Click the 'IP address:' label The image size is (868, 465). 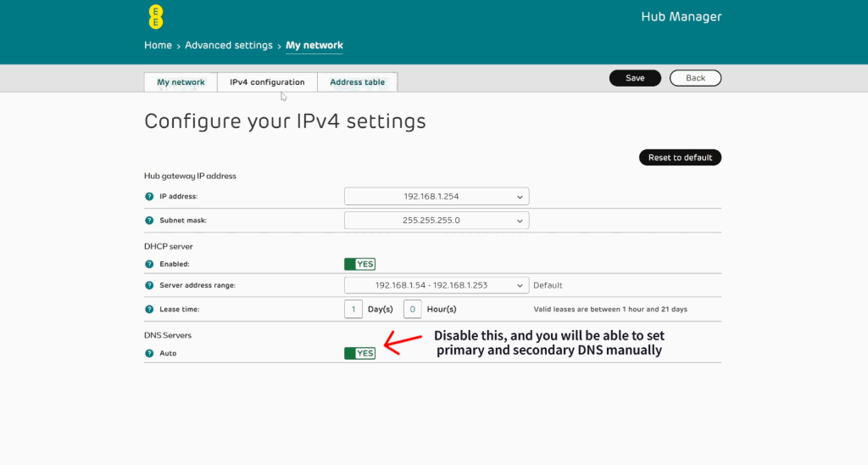click(178, 196)
